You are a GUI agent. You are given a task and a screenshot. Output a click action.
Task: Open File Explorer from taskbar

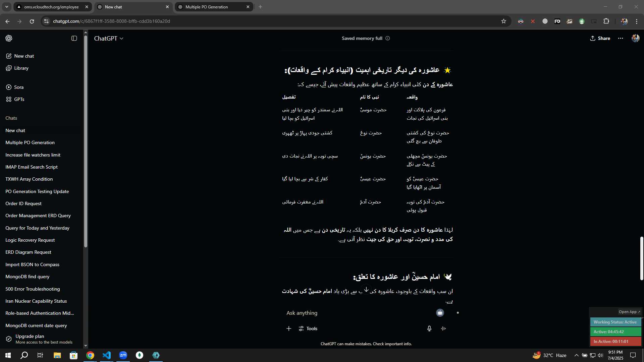tap(57, 355)
